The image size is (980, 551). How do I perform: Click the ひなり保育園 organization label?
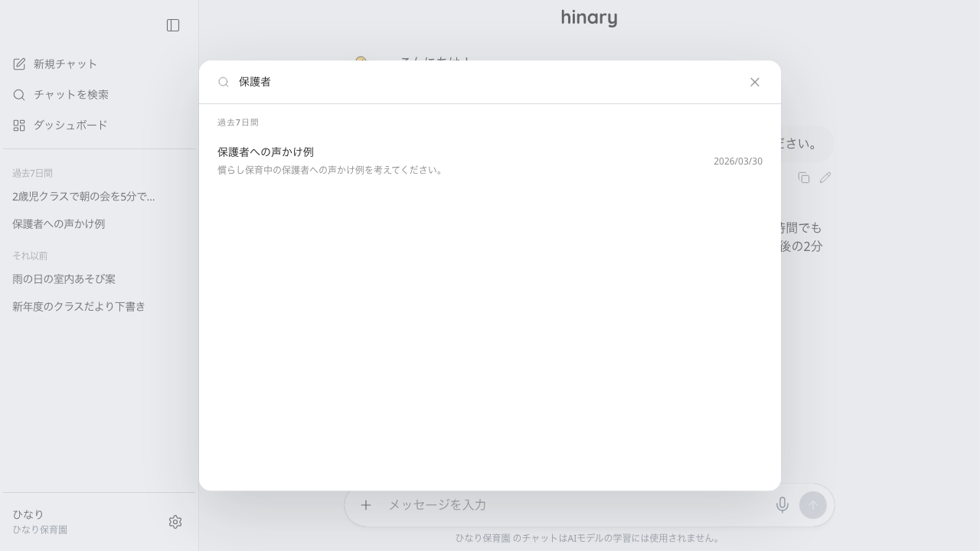pos(40,530)
